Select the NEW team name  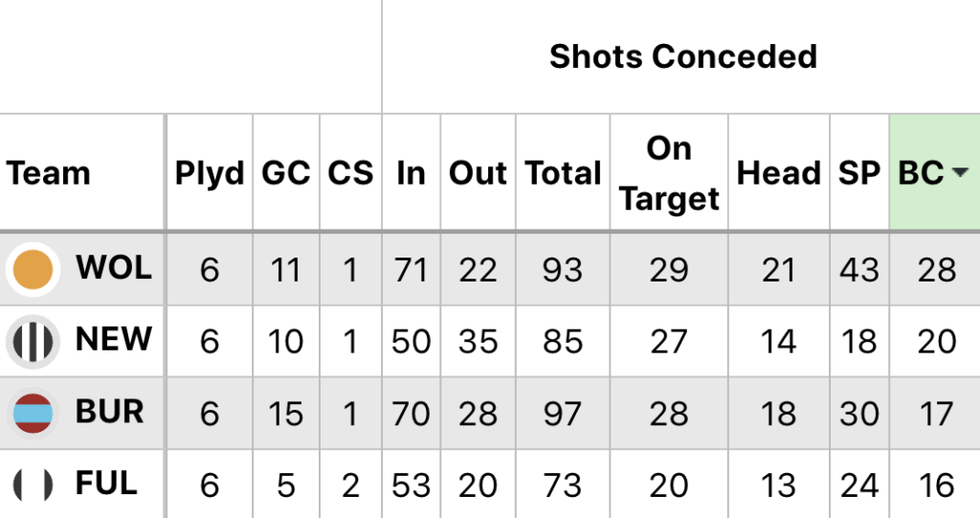(x=114, y=340)
